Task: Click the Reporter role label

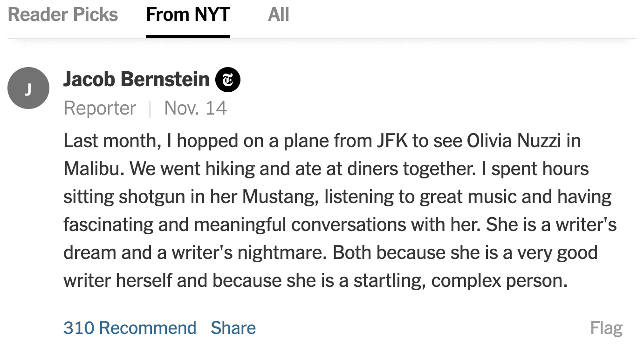Action: (100, 109)
